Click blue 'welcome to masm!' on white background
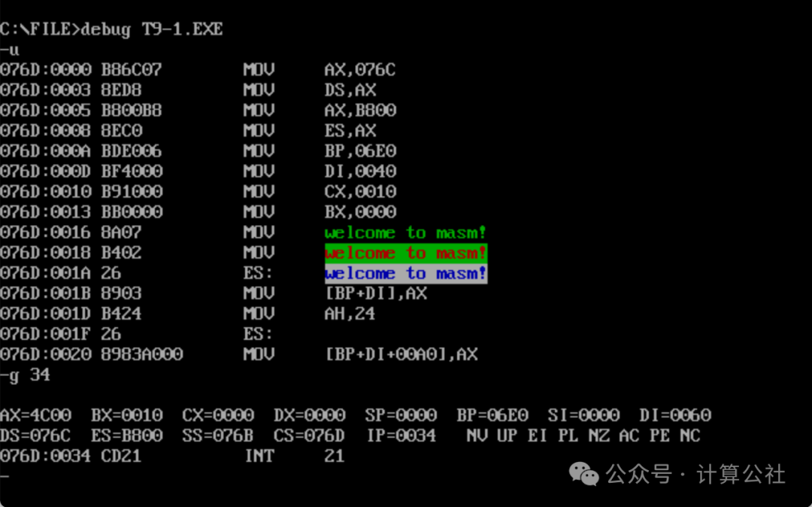Viewport: 812px width, 507px height. (x=405, y=273)
